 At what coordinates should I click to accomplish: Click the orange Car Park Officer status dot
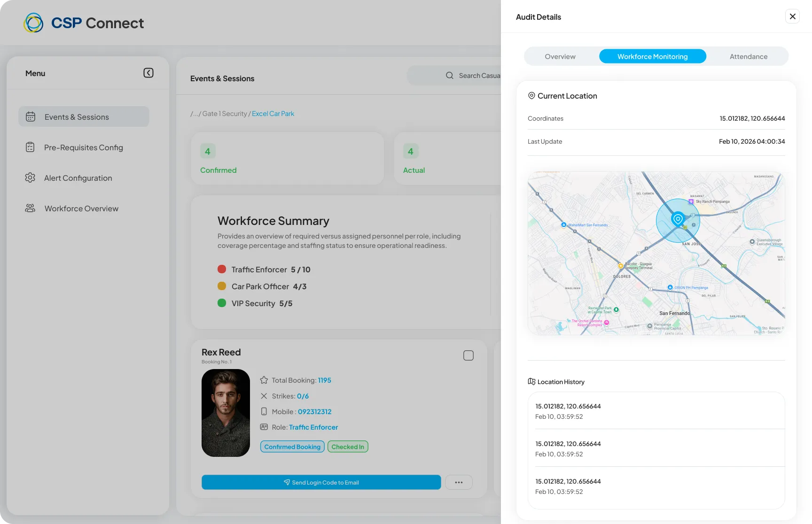coord(222,286)
